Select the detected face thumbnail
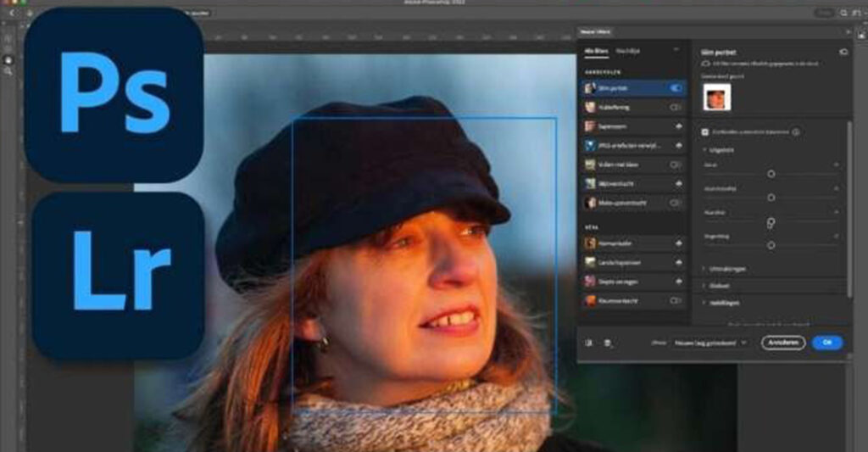The height and width of the screenshot is (452, 868). pos(717,98)
